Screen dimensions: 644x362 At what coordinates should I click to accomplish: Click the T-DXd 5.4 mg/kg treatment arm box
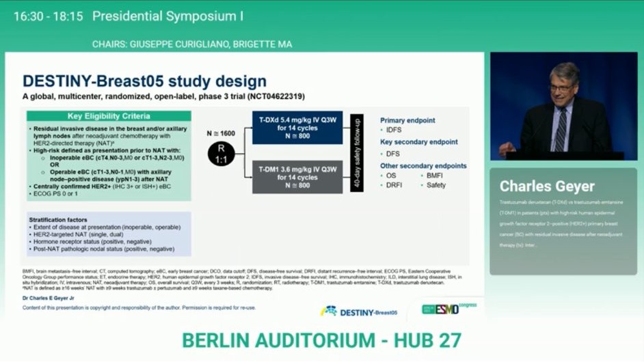click(297, 128)
